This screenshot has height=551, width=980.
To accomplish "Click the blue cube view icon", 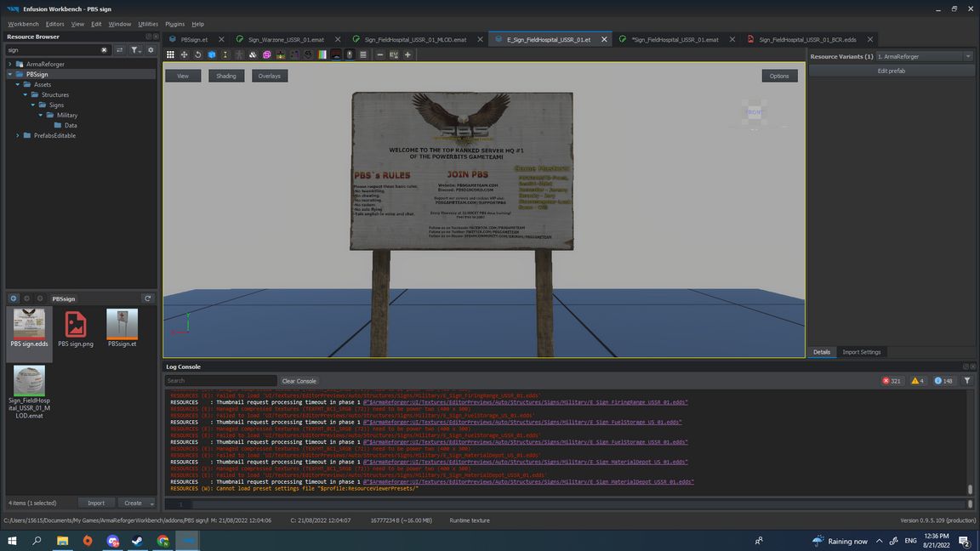I will click(x=212, y=54).
